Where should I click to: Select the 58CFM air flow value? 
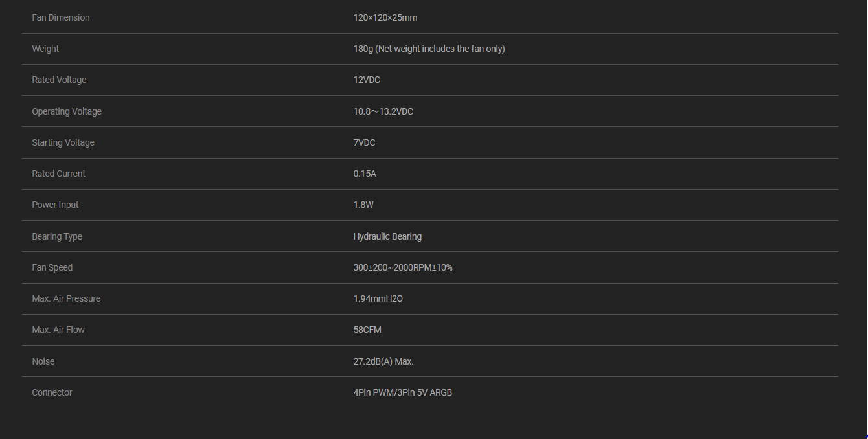367,330
